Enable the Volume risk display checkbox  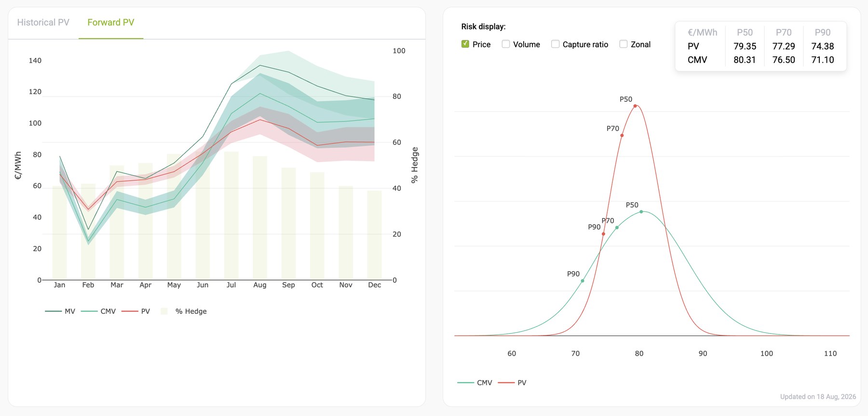[x=506, y=44]
